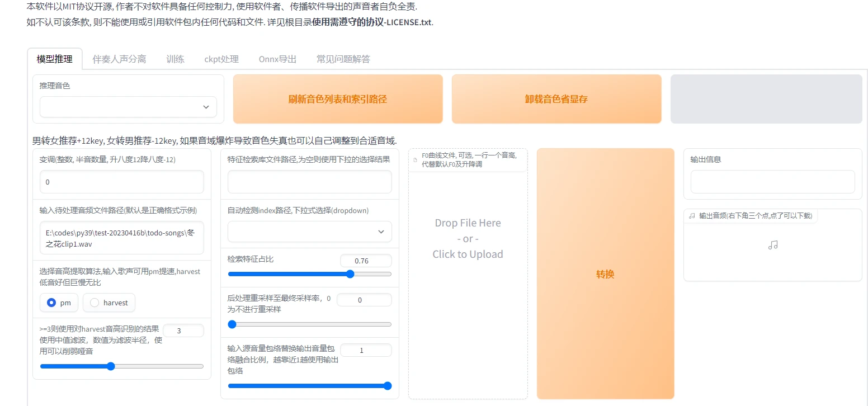Switch to the 常见问题解答 tab

[x=343, y=59]
